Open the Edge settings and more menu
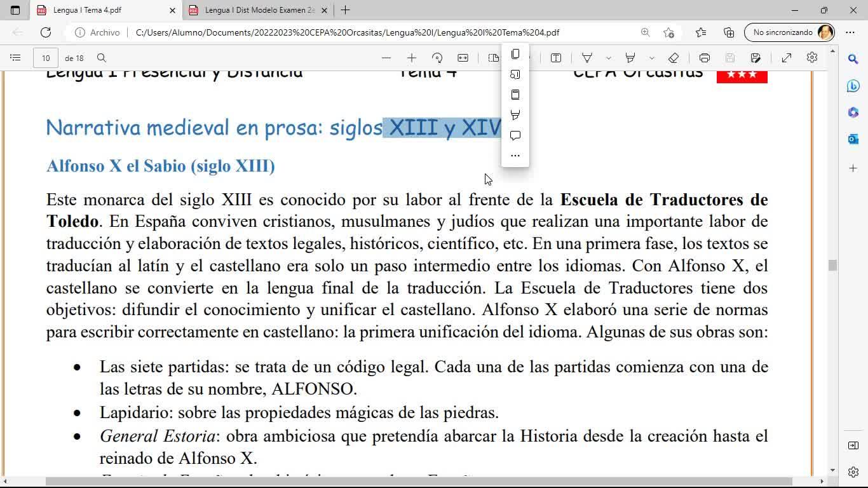 coord(850,32)
